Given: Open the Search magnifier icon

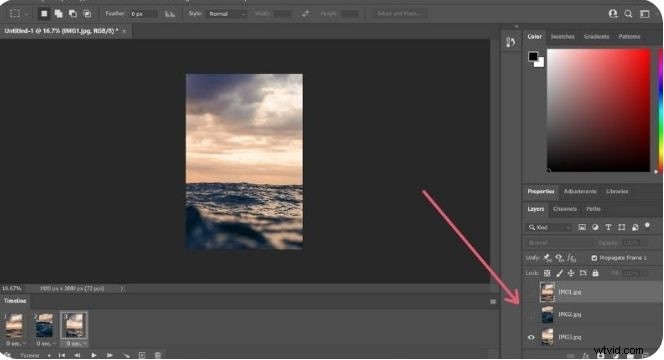Looking at the screenshot, I should [x=628, y=14].
